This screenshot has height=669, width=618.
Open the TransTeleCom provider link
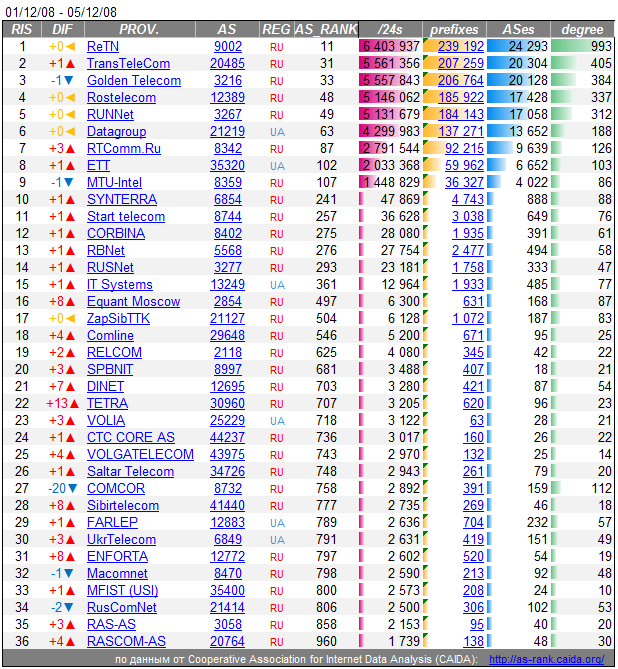pyautogui.click(x=128, y=63)
